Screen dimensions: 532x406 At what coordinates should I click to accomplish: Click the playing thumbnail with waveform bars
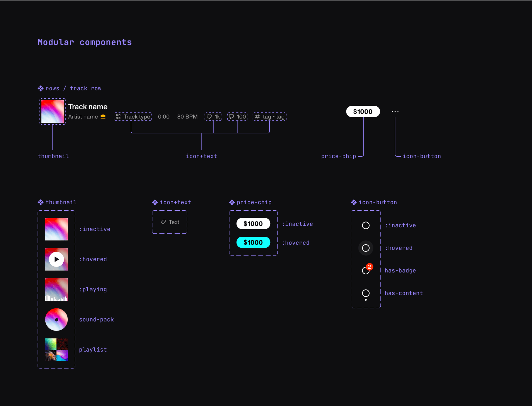[56, 289]
